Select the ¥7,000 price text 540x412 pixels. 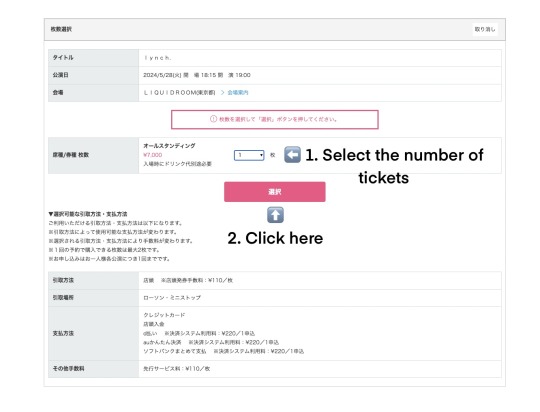coord(153,155)
